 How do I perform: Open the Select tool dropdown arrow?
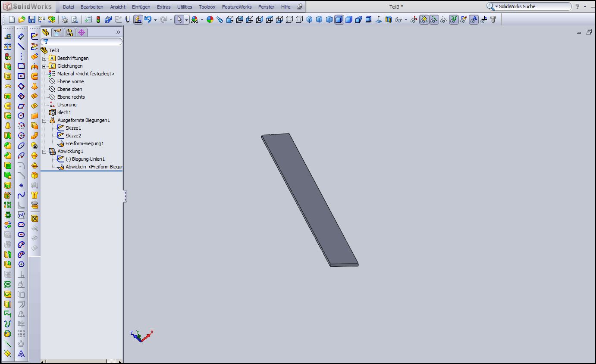186,20
